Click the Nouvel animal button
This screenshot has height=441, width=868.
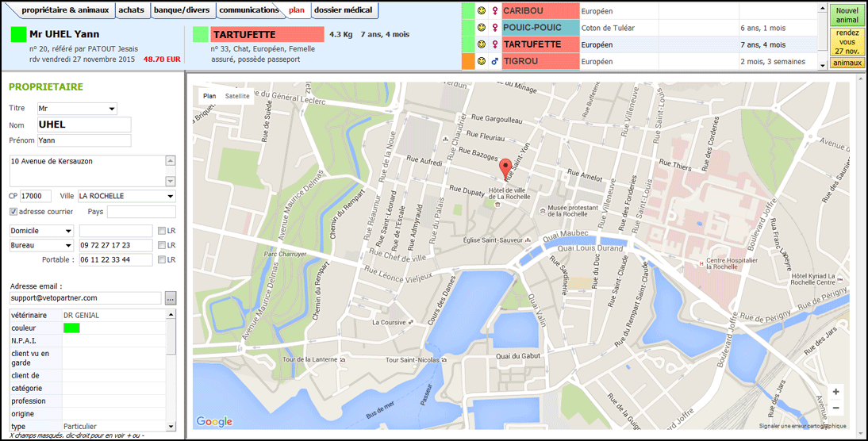847,16
